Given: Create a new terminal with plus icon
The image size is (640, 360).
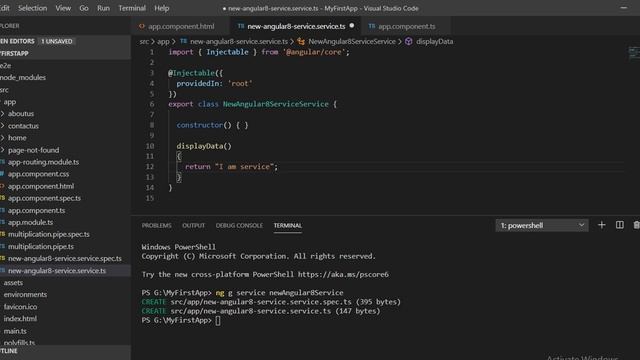Looking at the screenshot, I should click(601, 225).
